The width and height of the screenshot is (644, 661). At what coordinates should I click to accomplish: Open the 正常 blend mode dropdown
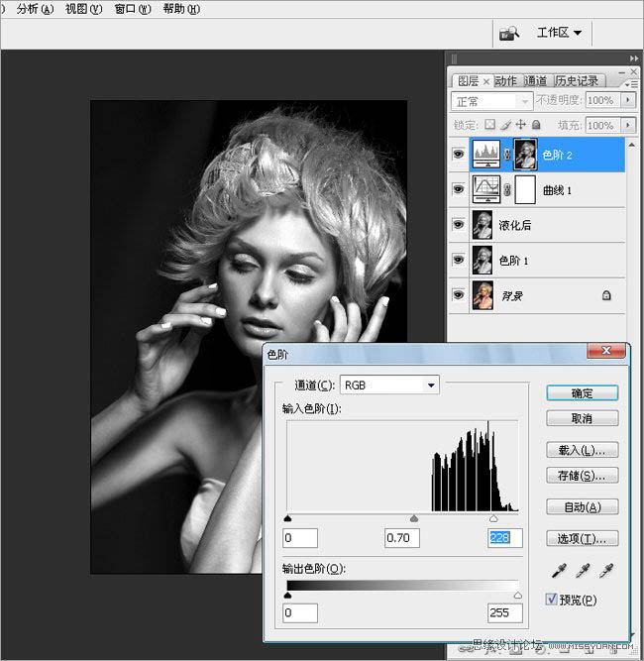click(x=492, y=101)
